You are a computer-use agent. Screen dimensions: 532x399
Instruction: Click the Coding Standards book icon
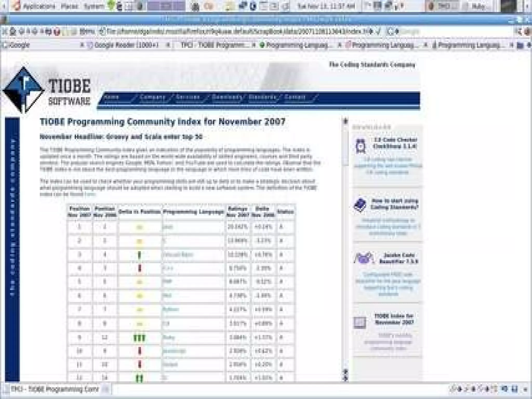point(360,205)
